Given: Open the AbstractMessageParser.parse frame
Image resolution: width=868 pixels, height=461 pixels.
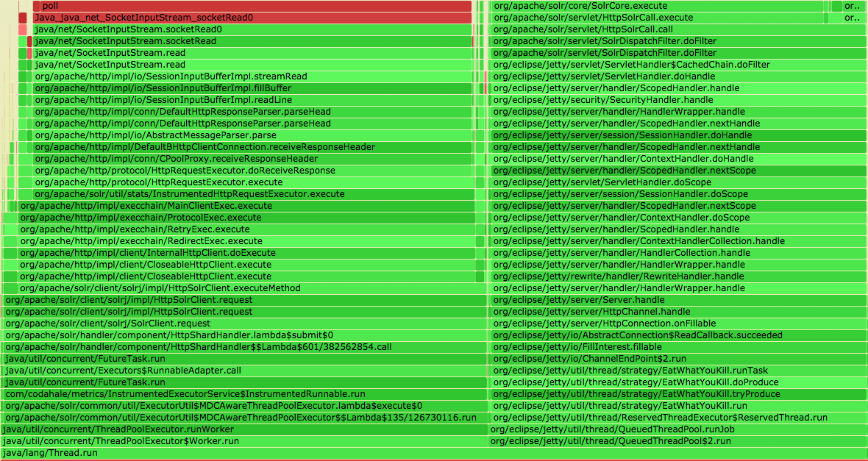Looking at the screenshot, I should (252, 135).
